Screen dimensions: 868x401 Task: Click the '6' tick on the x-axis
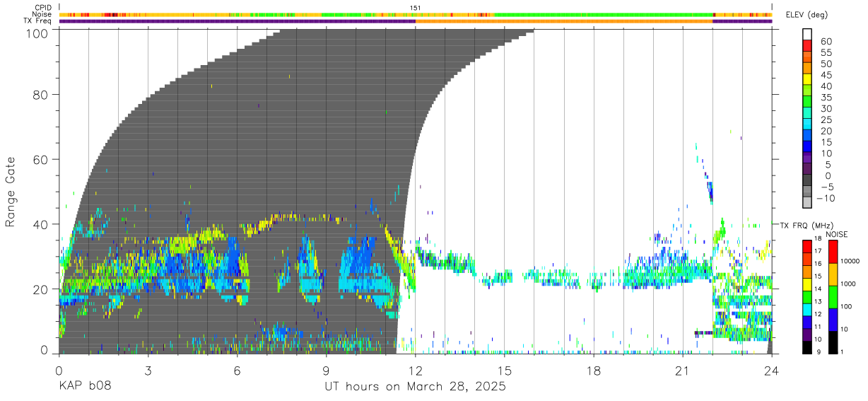237,371
